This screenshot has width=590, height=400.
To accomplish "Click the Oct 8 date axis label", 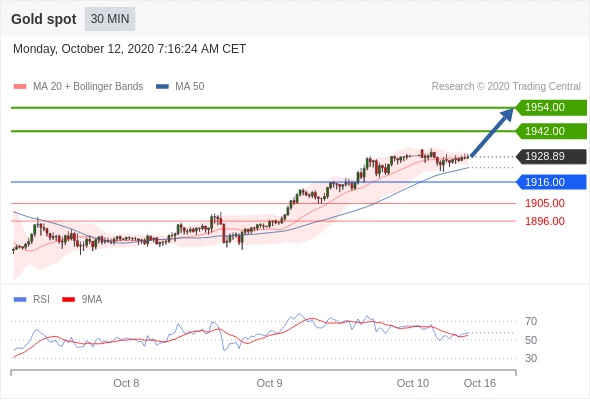I will point(126,383).
